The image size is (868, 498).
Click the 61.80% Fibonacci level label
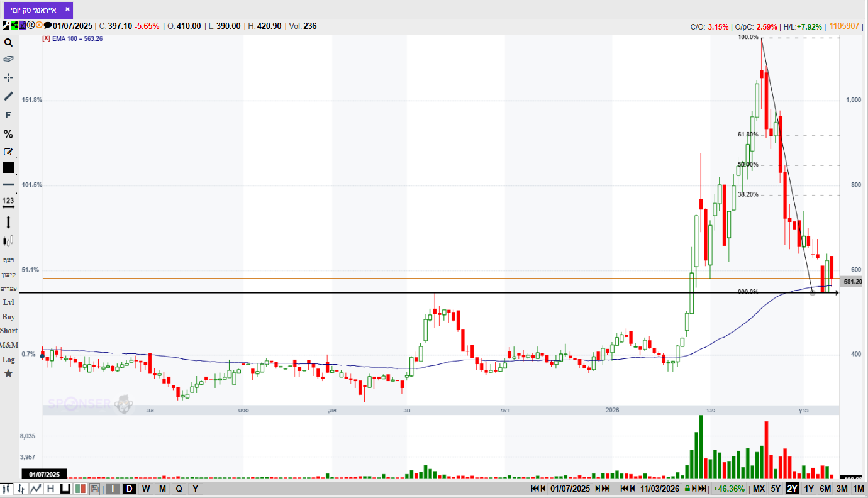tap(748, 135)
